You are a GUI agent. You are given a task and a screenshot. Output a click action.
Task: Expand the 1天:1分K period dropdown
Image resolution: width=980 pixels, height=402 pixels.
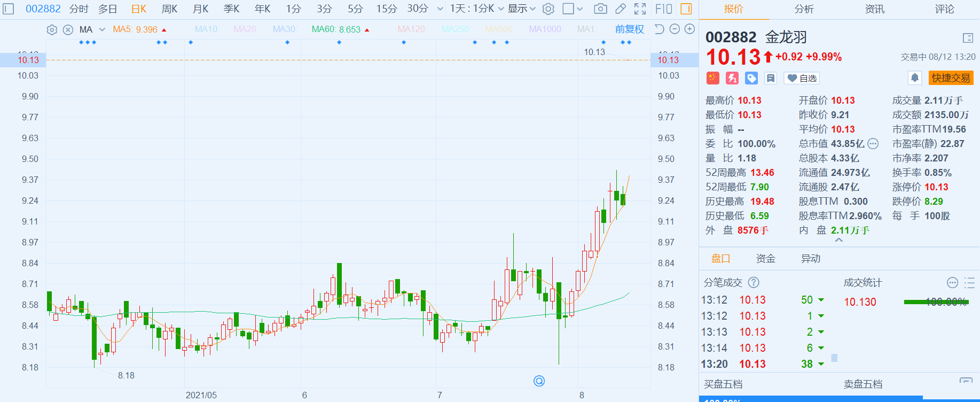click(476, 9)
